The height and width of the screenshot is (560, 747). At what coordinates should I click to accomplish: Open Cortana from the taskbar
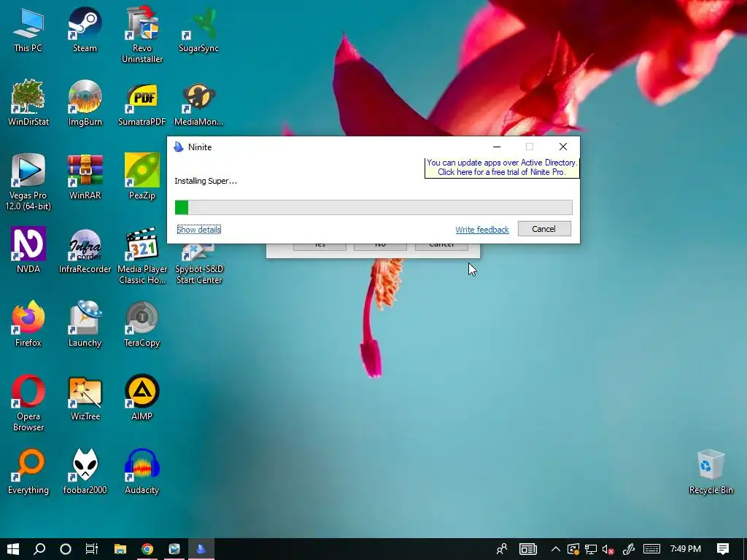point(66,549)
